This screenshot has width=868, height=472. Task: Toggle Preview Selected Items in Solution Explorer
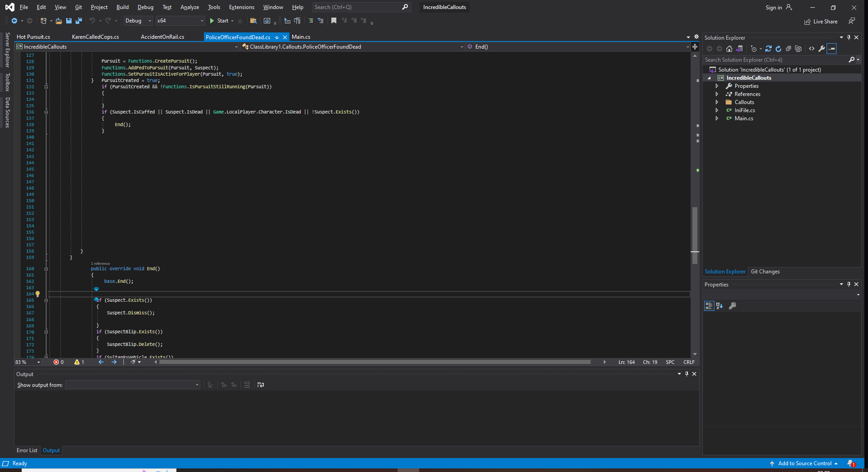(x=832, y=49)
